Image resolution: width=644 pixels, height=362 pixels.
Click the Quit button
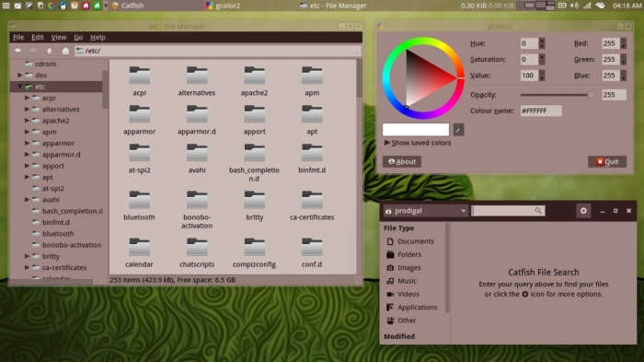(607, 161)
